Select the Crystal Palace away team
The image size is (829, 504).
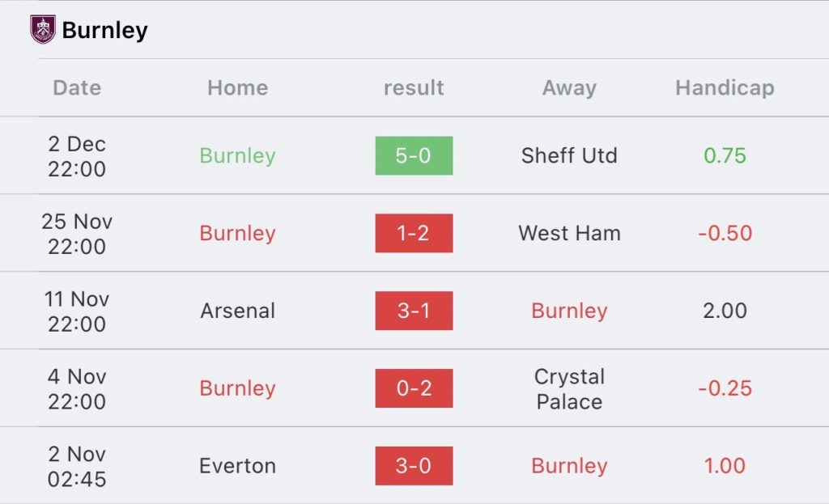coord(569,389)
